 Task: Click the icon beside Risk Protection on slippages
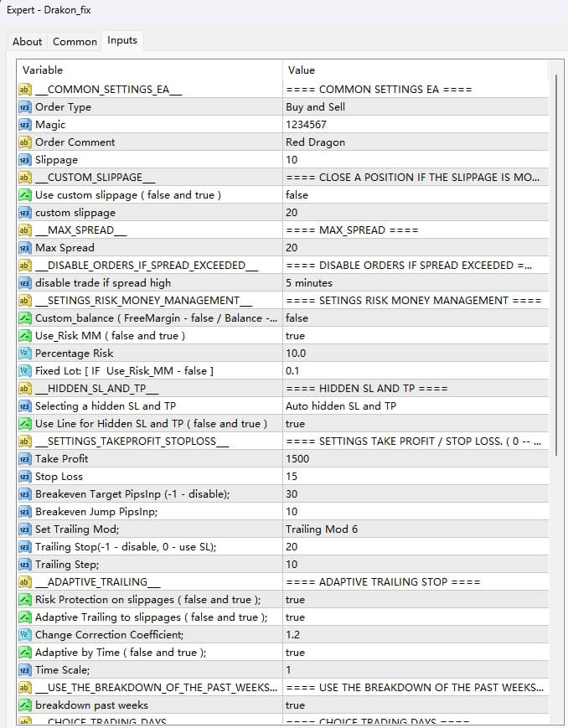point(24,600)
